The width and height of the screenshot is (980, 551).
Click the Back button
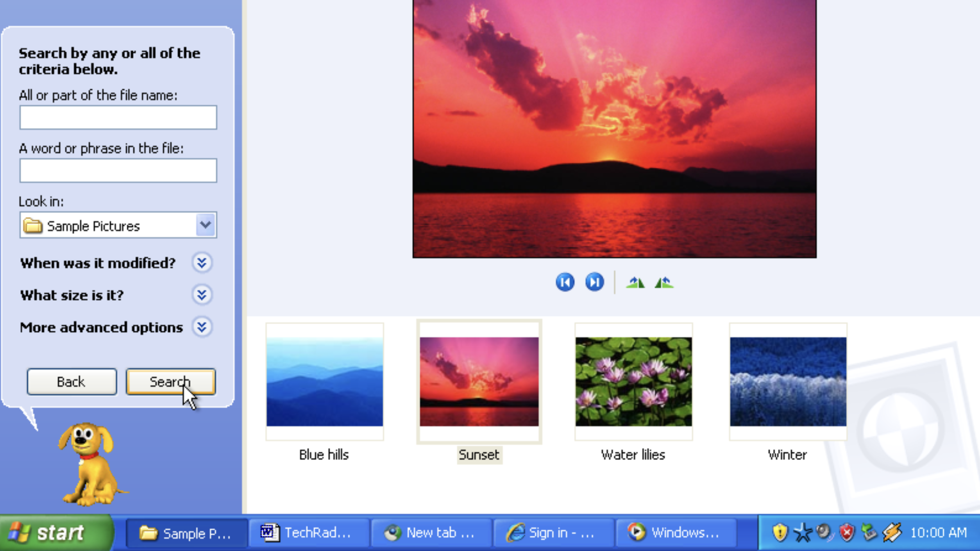click(x=72, y=382)
